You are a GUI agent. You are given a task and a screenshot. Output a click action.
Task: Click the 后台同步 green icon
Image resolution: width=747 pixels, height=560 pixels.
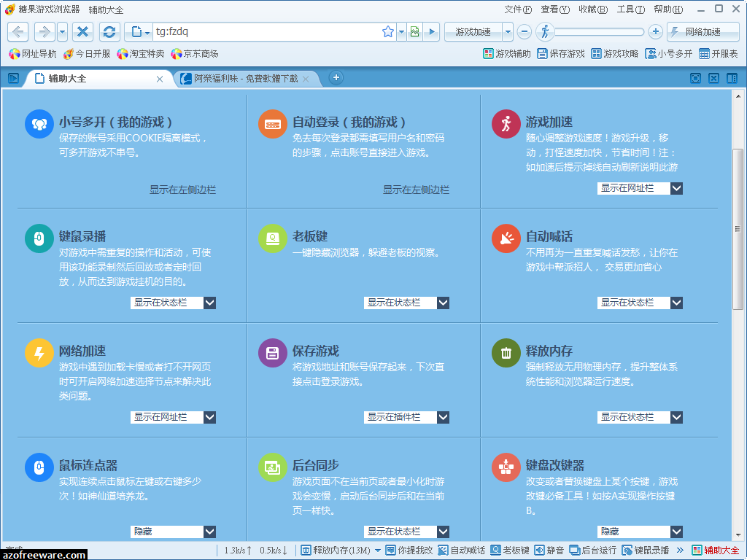(x=273, y=467)
